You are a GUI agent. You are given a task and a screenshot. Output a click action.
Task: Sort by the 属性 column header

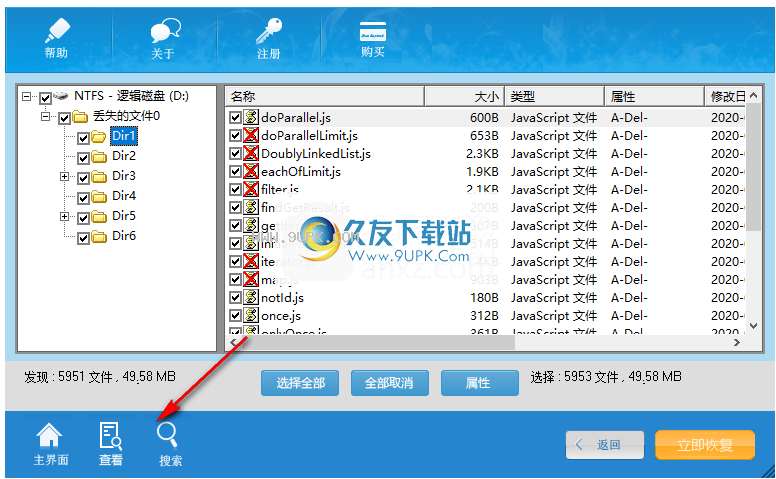pos(654,96)
